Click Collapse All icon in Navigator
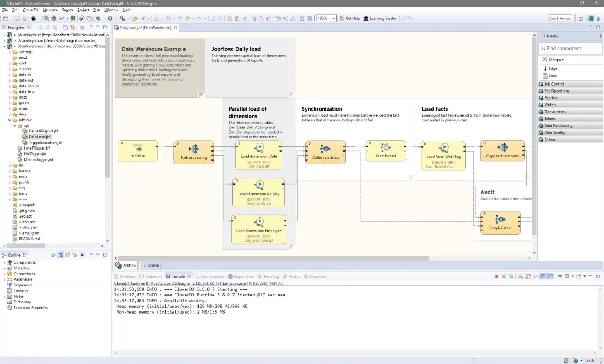Image resolution: width=604 pixels, height=364 pixels. pos(65,27)
